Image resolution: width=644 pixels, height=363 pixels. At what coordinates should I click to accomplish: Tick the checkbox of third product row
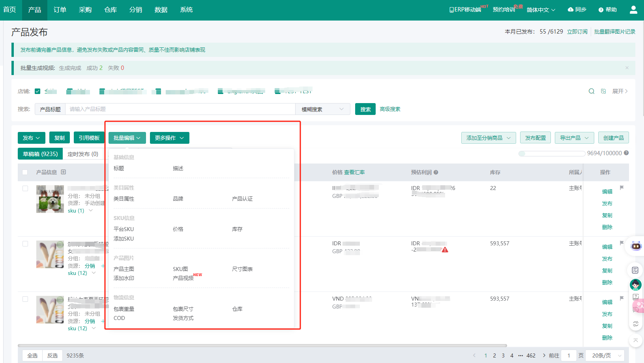tap(25, 299)
